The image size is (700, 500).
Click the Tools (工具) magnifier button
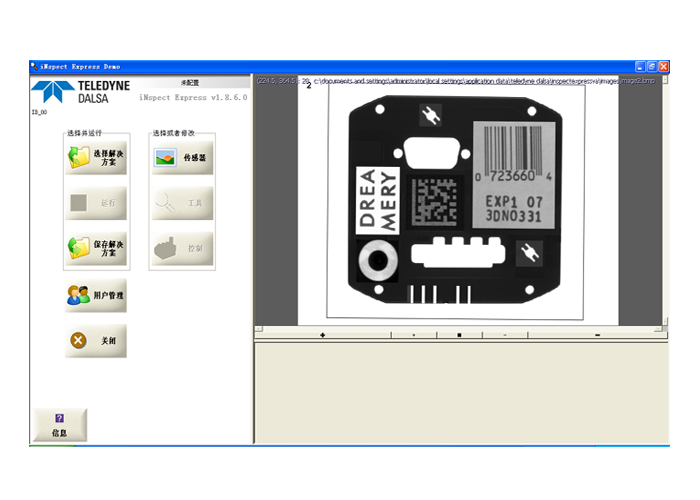pos(182,203)
